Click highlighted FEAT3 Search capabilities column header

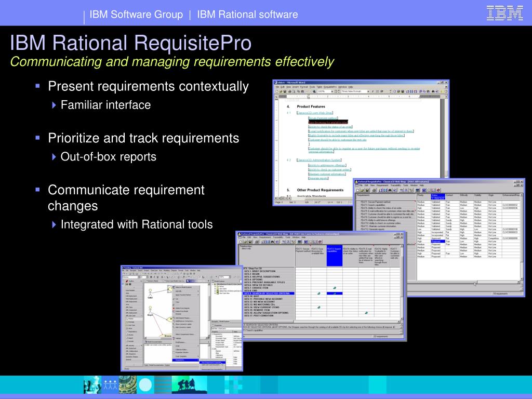pos(335,256)
